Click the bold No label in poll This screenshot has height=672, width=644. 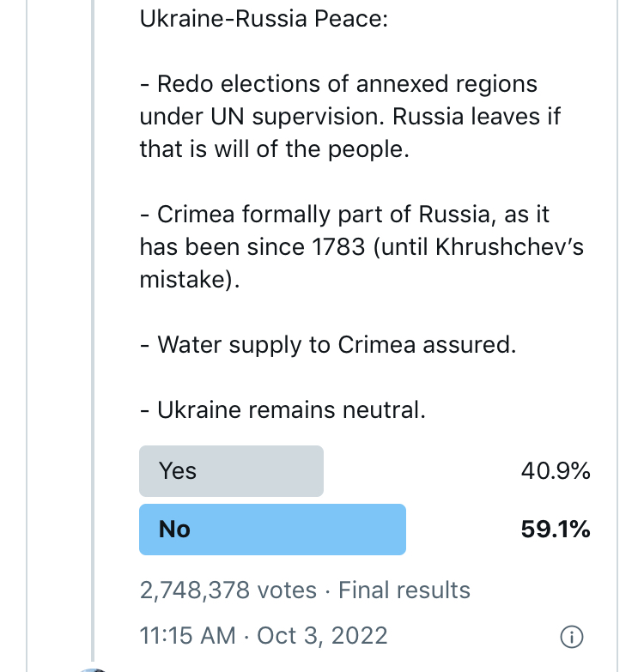(174, 530)
